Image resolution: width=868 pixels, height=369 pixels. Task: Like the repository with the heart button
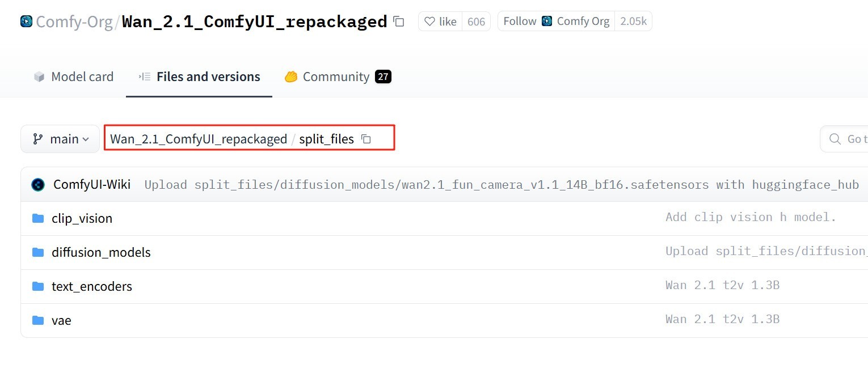pyautogui.click(x=440, y=22)
